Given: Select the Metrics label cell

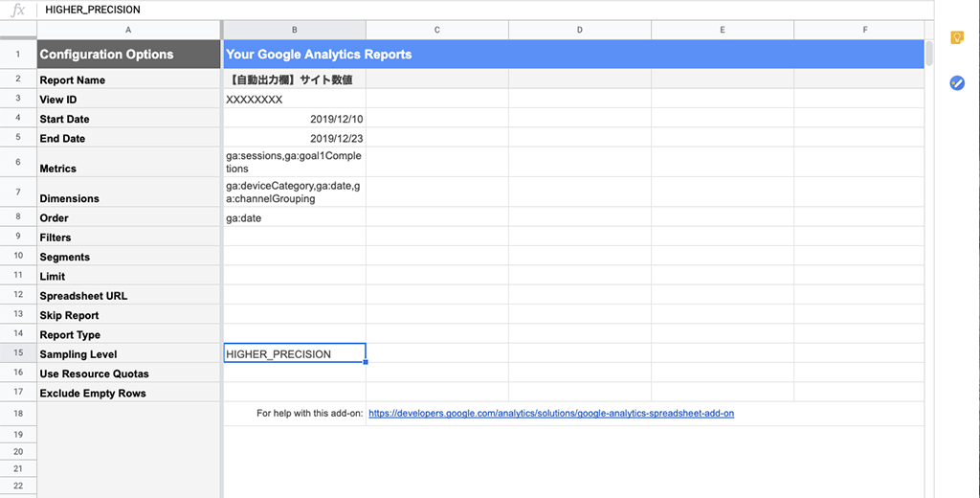Looking at the screenshot, I should point(129,162).
